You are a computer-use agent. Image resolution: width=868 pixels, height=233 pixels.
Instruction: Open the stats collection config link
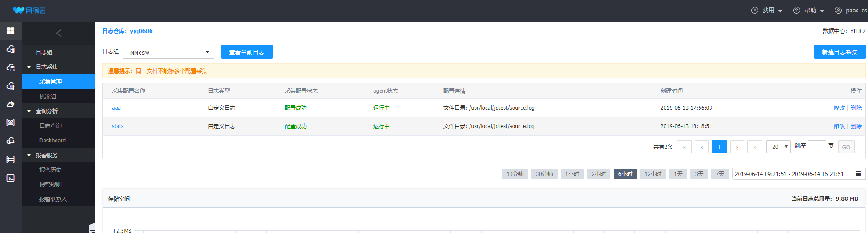(x=118, y=126)
